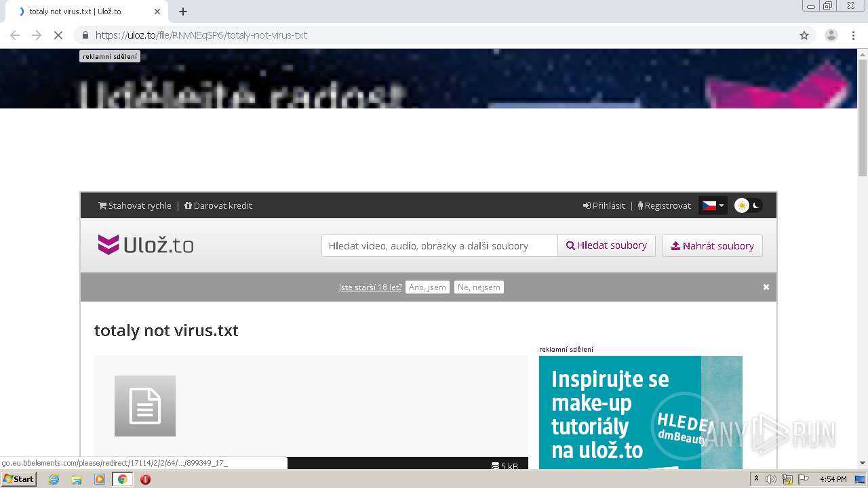This screenshot has height=488, width=868.
Task: Open media player taskbar icon
Action: [x=100, y=479]
